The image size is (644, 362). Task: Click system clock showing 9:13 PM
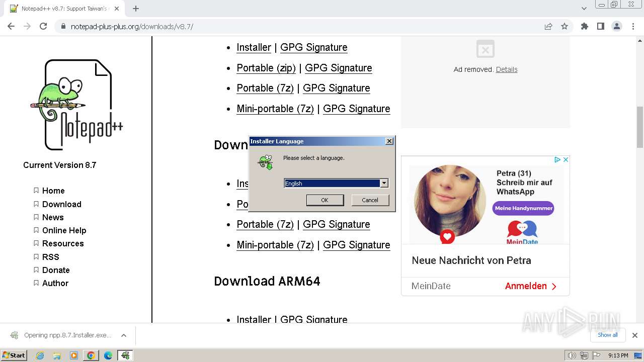[x=618, y=355]
